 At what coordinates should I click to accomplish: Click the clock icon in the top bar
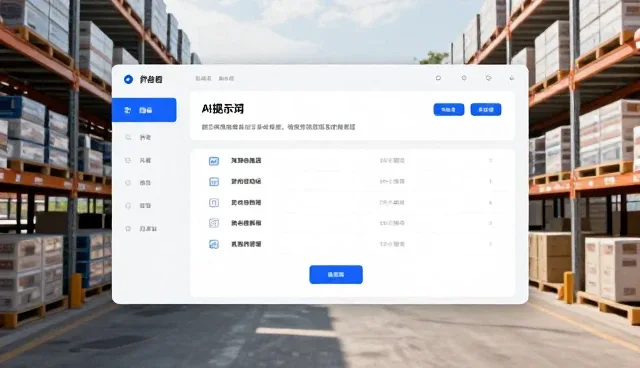click(464, 78)
